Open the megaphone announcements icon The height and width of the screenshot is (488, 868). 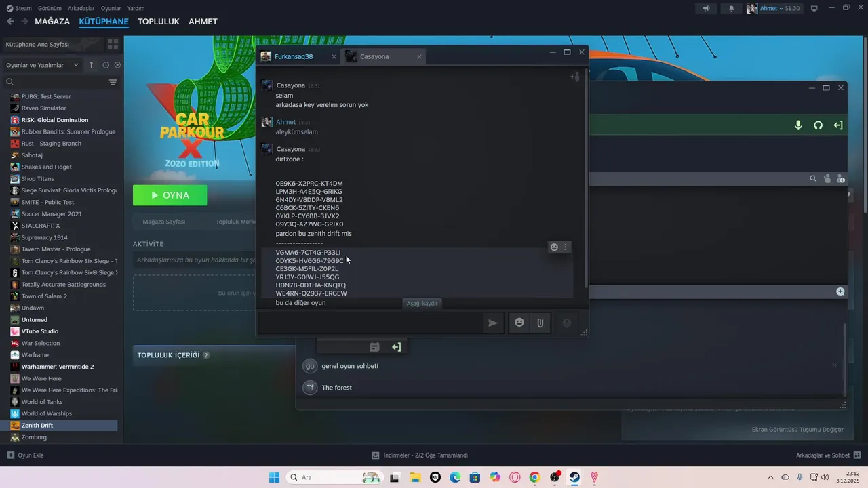click(706, 8)
